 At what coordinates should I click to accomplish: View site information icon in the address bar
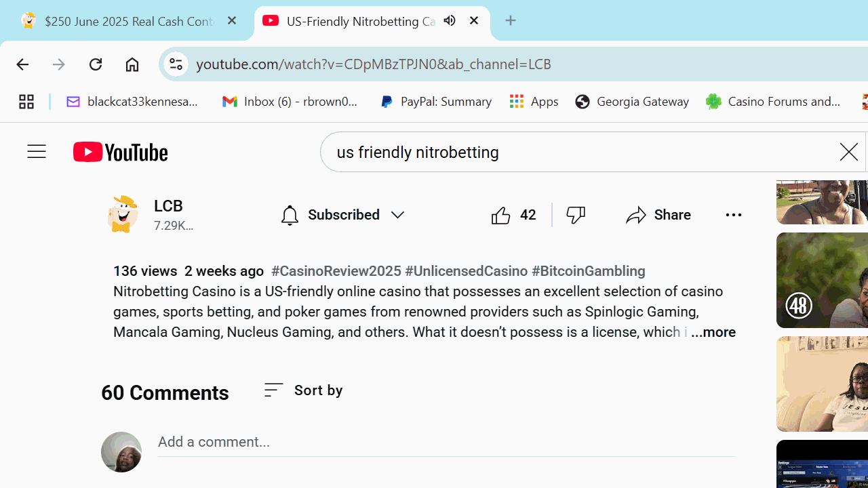pos(176,64)
